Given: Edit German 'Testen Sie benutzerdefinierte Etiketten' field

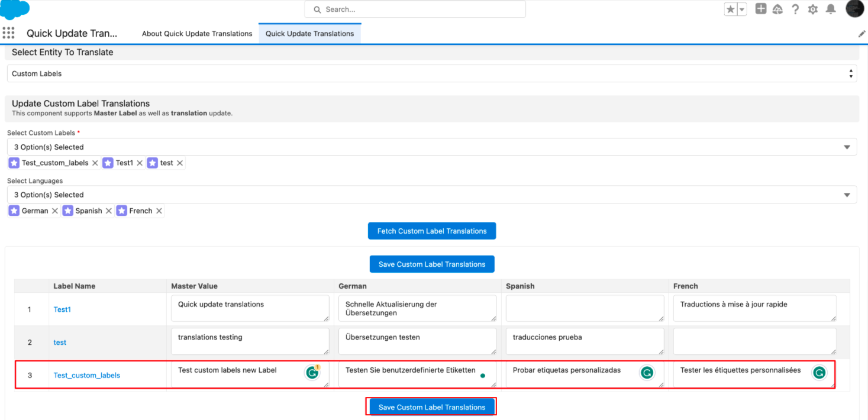Looking at the screenshot, I should [x=418, y=375].
